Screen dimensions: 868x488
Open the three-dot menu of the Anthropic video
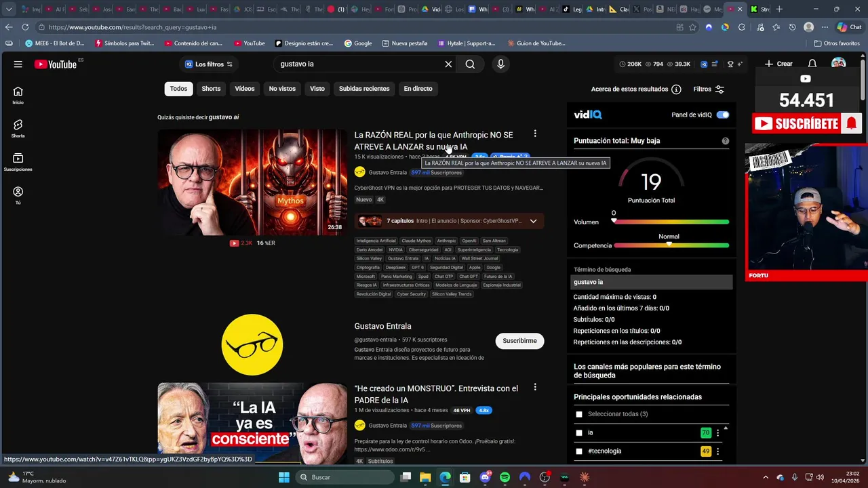point(535,134)
